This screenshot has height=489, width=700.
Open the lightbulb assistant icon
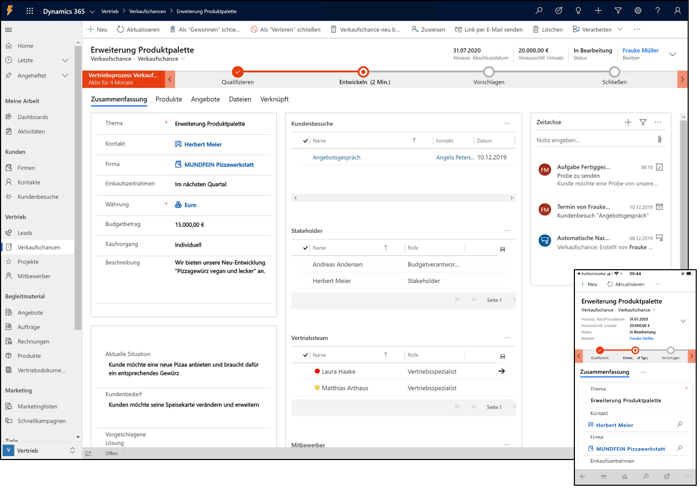[x=578, y=11]
